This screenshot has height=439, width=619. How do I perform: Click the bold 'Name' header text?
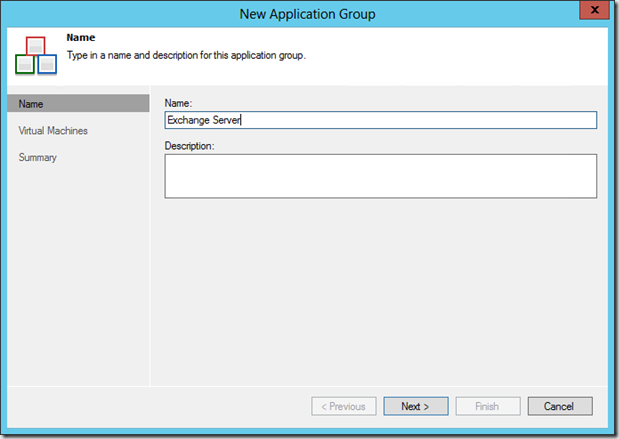[x=81, y=38]
